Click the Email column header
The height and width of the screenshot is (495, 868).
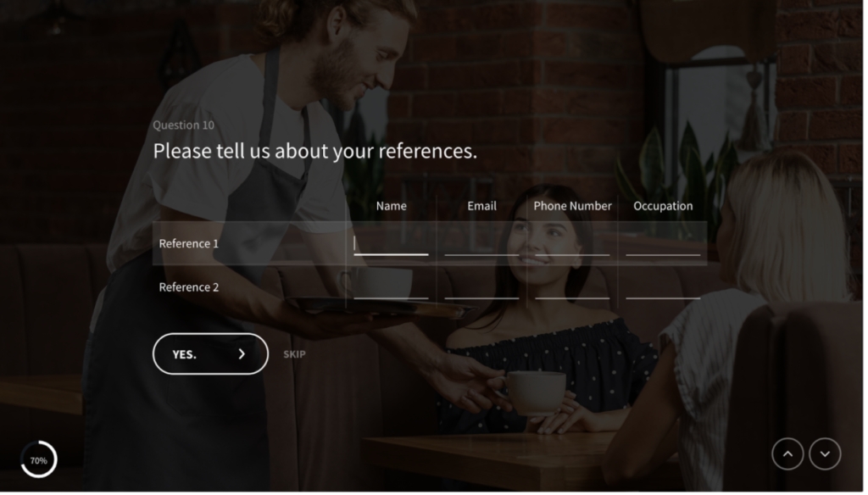[484, 207]
